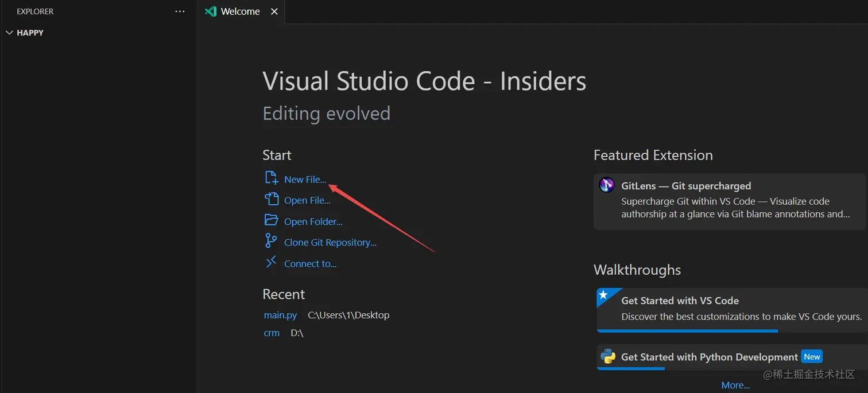Click the Connect to remote icon

[271, 262]
